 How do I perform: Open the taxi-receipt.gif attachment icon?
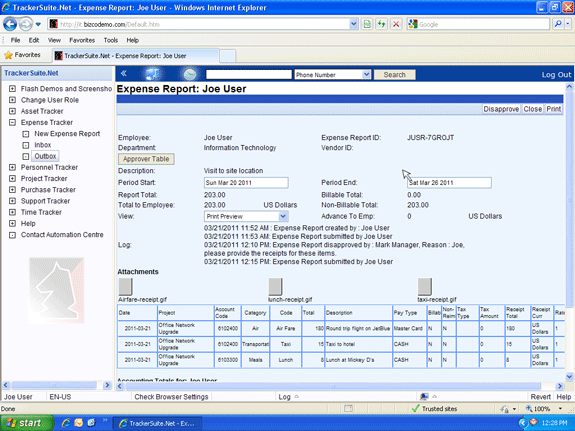tap(425, 286)
